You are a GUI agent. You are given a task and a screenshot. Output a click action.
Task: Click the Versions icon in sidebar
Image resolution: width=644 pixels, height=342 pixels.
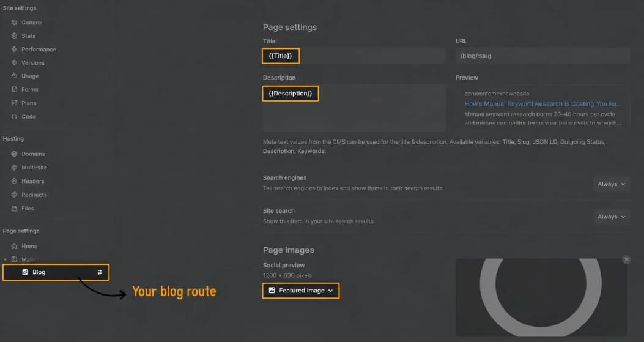15,62
